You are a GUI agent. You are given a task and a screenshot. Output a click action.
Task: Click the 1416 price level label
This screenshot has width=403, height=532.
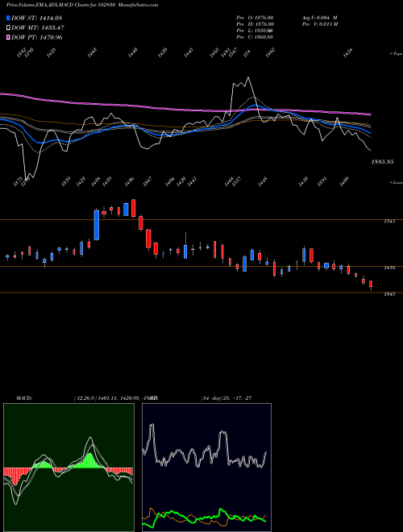pyautogui.click(x=389, y=268)
